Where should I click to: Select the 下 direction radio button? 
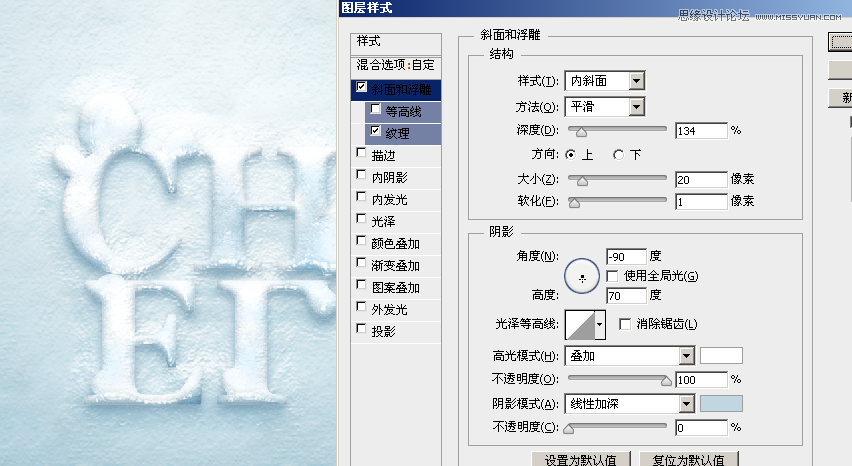pyautogui.click(x=619, y=155)
